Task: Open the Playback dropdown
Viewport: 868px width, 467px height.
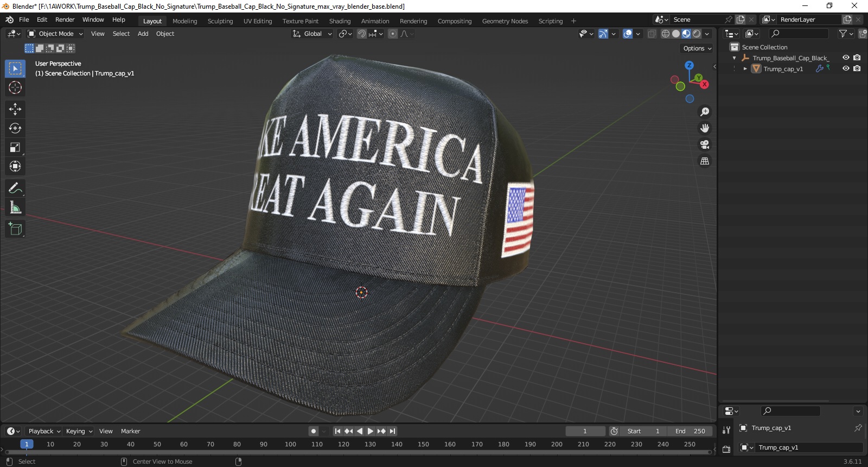Action: (x=44, y=431)
